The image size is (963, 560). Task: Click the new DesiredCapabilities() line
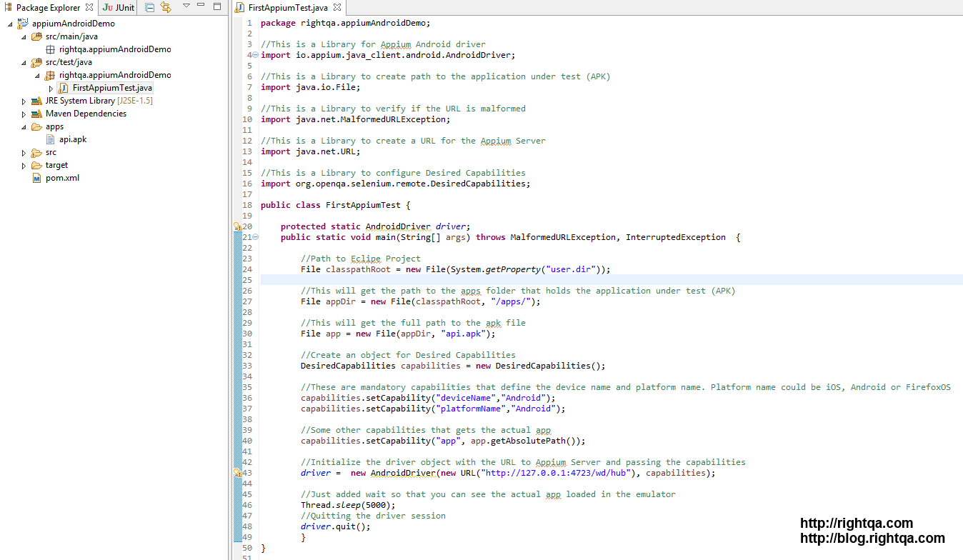point(453,366)
